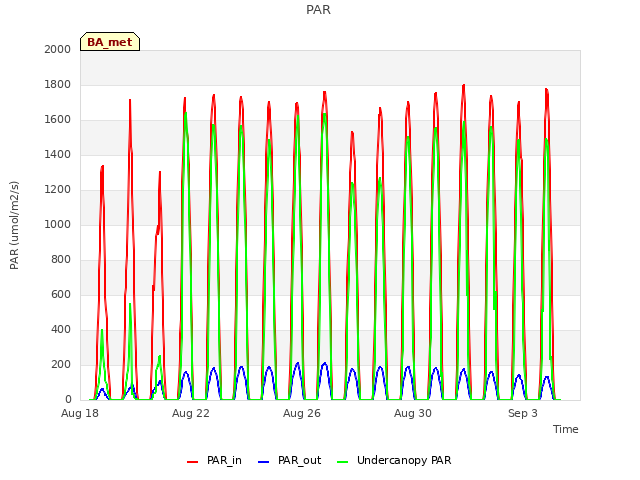Click the y-axis title PAR (umol/m2/s)
This screenshot has width=640, height=480.
coord(14,225)
